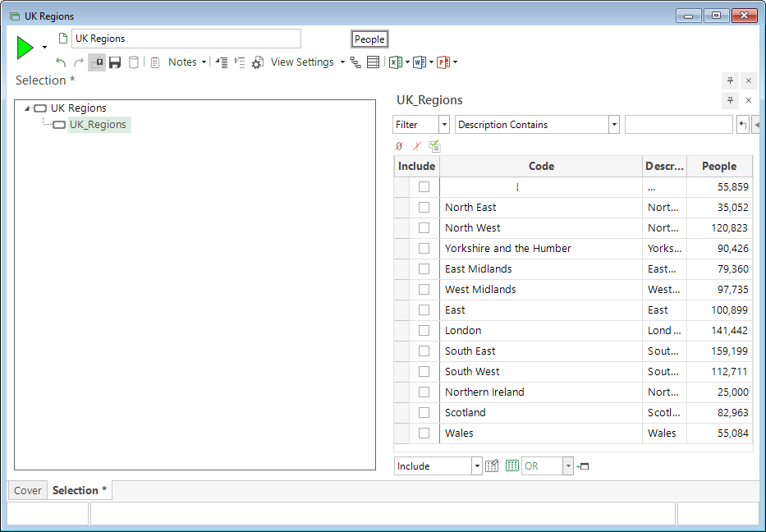Viewport: 766px width, 532px height.
Task: Tick the Include checkbox for the ! row
Action: tap(424, 186)
